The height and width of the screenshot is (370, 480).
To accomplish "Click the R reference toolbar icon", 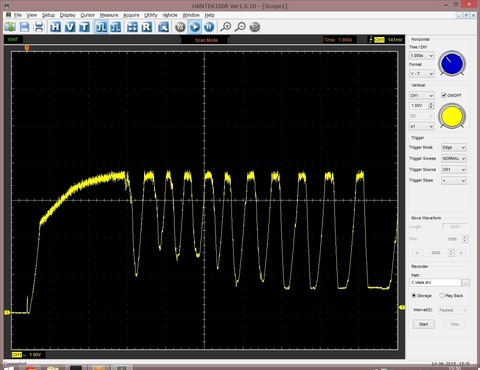I will 147,27.
